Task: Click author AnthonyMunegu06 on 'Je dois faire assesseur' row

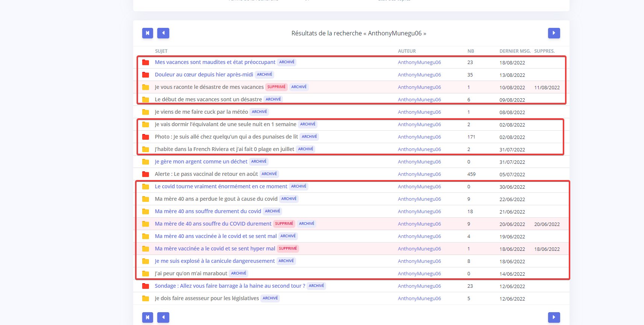Action: 419,299
